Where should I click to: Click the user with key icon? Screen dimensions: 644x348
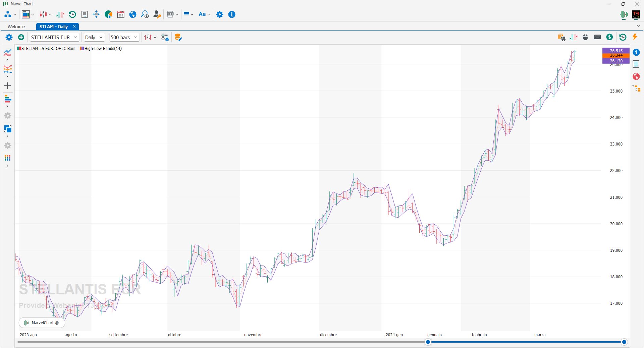point(157,14)
